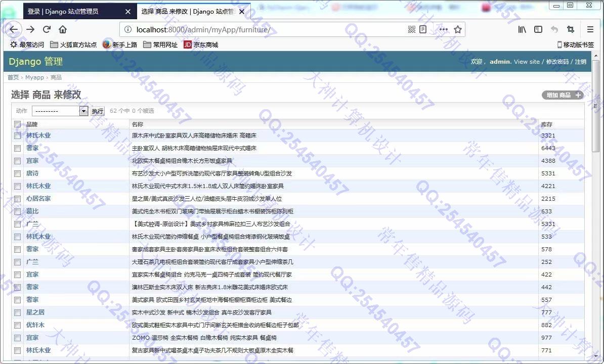Bookmark this page with the star icon
This screenshot has height=364, width=604.
tap(458, 30)
